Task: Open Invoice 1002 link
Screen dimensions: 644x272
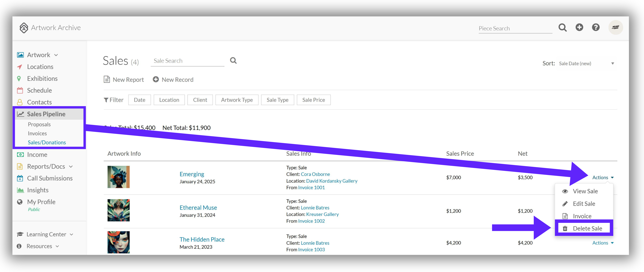Action: [x=311, y=221]
